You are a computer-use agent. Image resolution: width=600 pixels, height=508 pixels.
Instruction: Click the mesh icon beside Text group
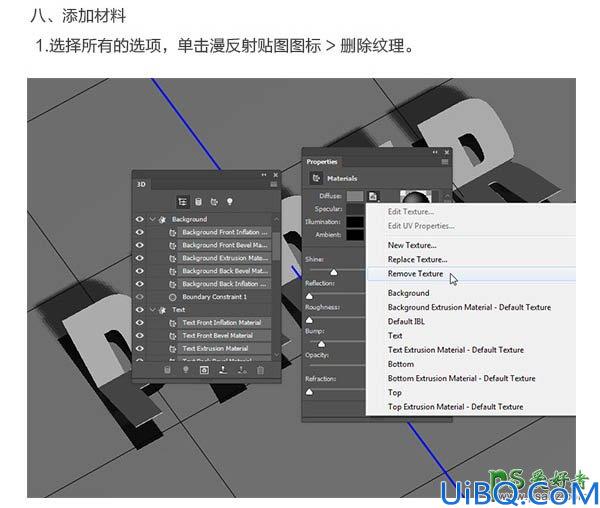(163, 310)
